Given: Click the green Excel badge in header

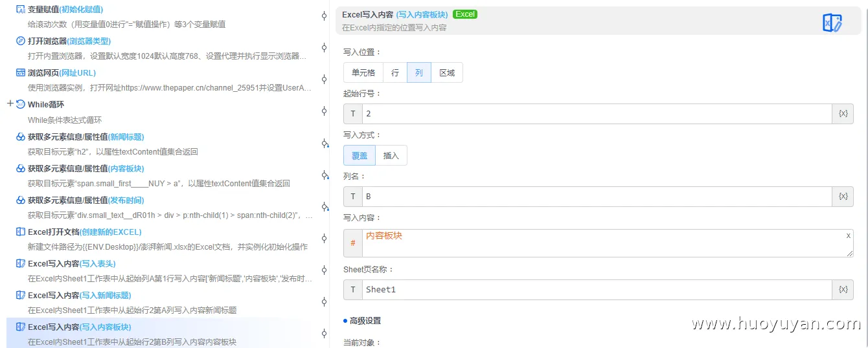Looking at the screenshot, I should coord(465,14).
